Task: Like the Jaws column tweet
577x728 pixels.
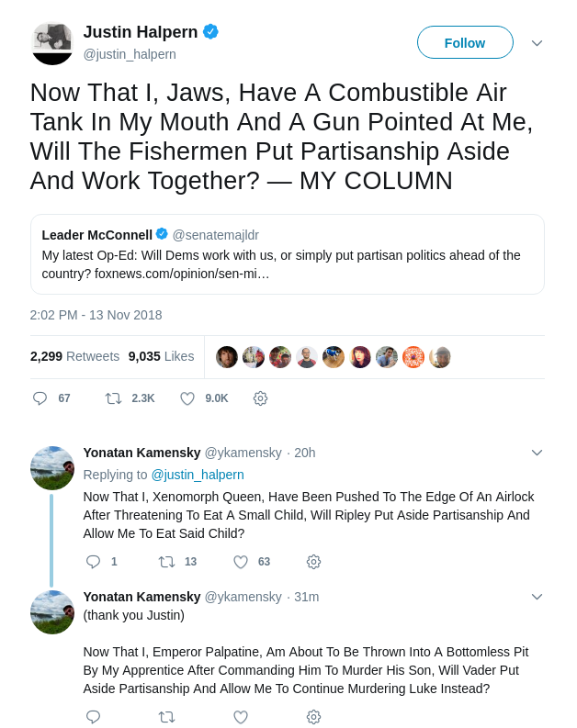Action: 187,398
